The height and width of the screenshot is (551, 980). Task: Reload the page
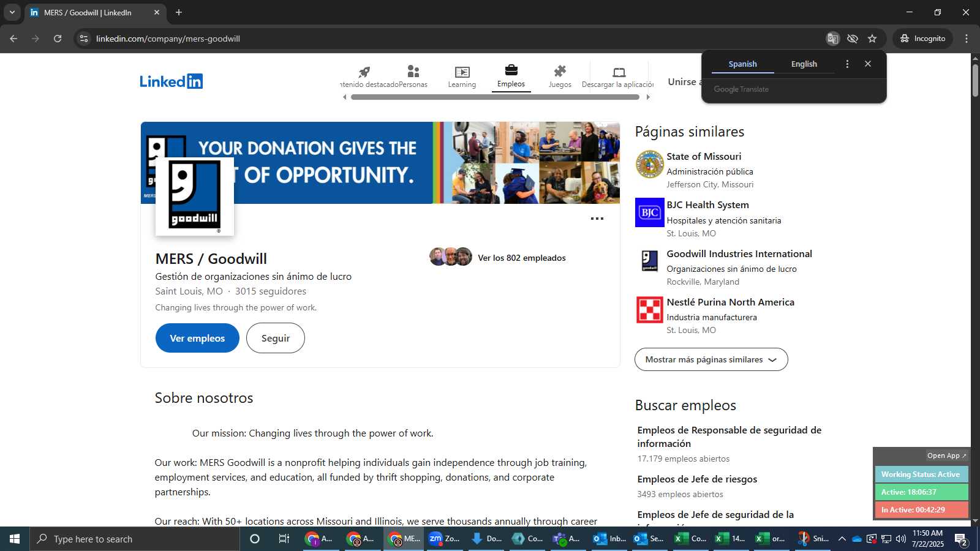pyautogui.click(x=58, y=39)
